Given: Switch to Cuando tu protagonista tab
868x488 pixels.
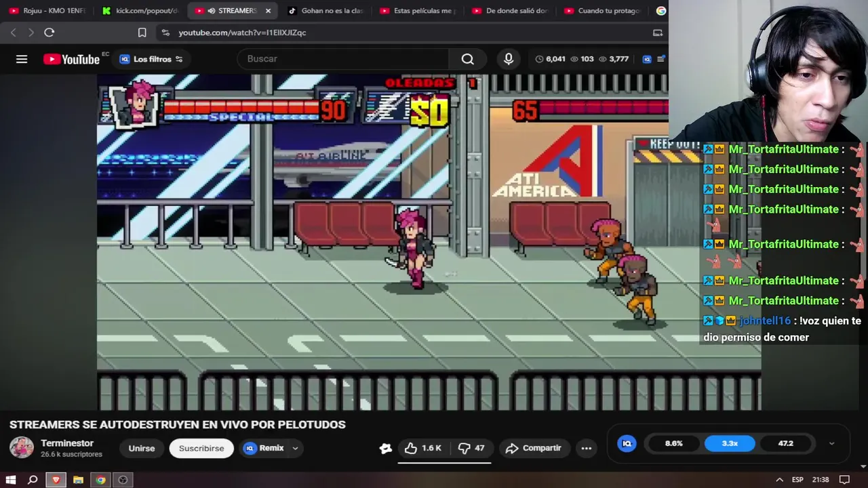Looking at the screenshot, I should (x=603, y=11).
